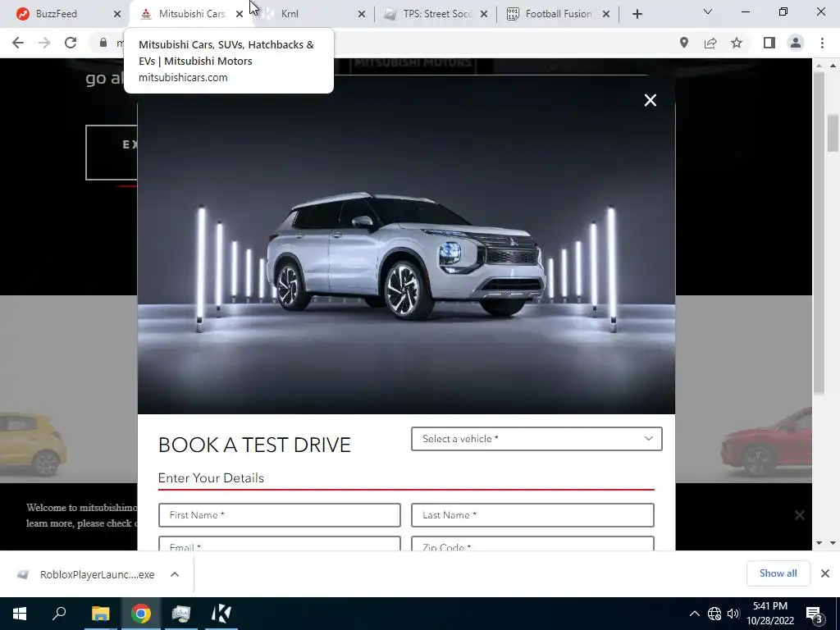
Task: Reload the current page
Action: (x=71, y=43)
